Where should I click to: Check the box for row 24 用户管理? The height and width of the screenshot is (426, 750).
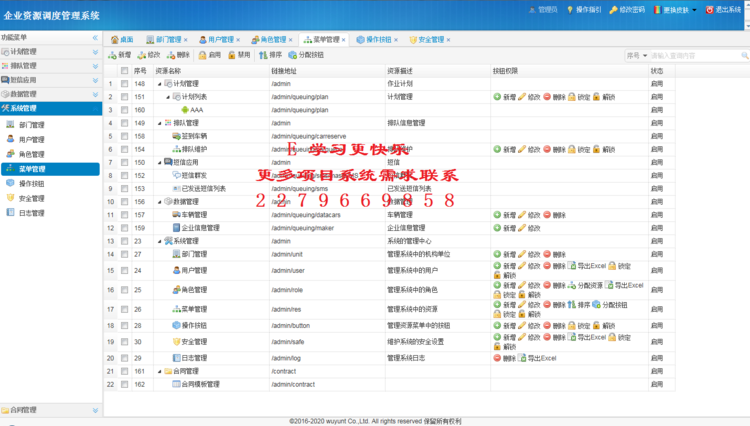(124, 271)
